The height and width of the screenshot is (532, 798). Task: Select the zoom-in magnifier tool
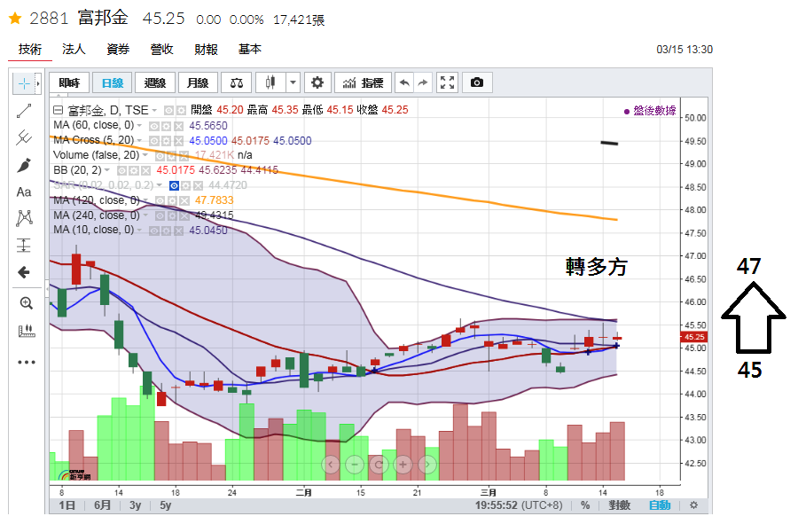coord(26,303)
